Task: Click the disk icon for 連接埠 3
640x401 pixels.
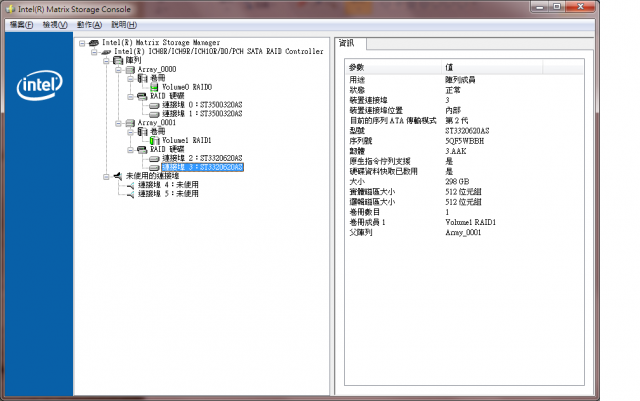Action: coord(154,167)
